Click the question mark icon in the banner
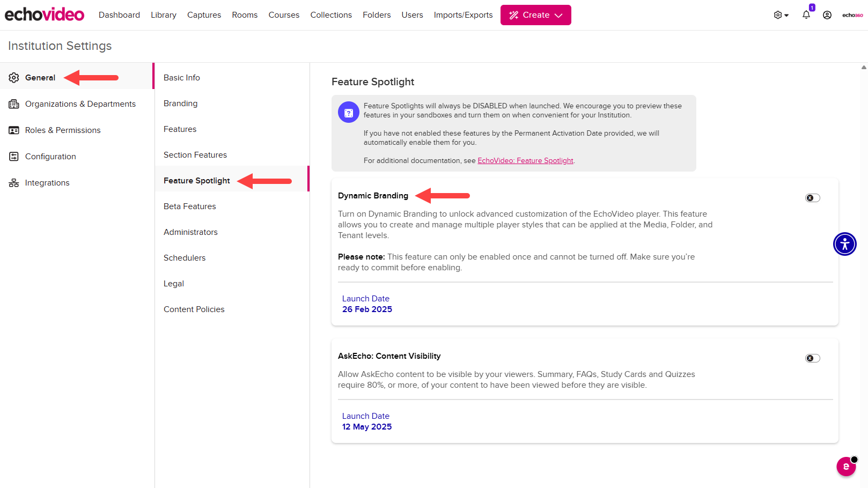The height and width of the screenshot is (488, 868). (x=349, y=112)
